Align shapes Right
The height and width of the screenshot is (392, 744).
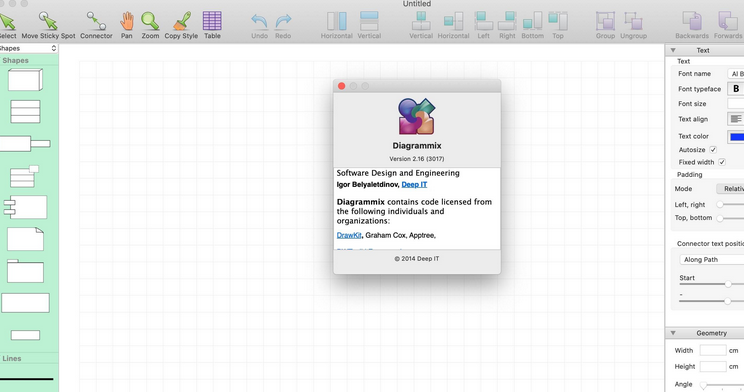[x=507, y=25]
